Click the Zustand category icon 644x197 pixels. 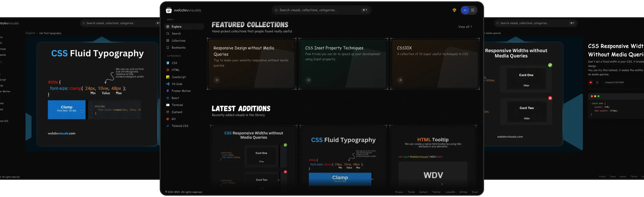coord(168,112)
